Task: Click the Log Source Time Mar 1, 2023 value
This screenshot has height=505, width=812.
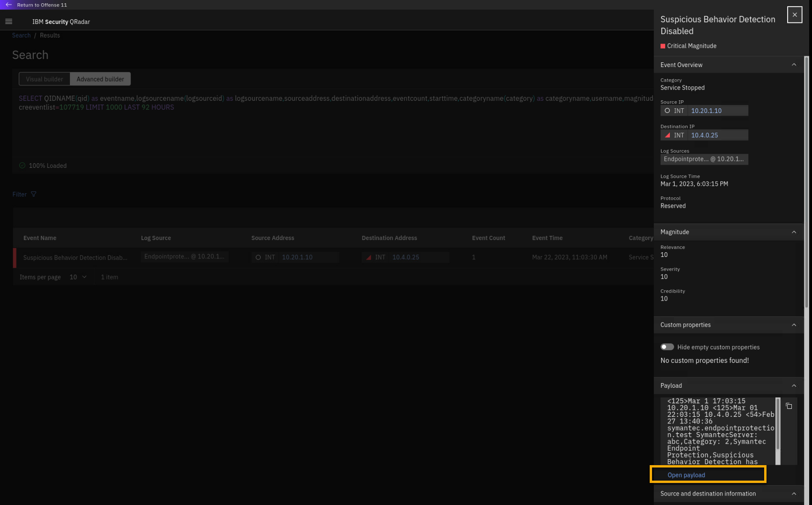Action: pyautogui.click(x=694, y=184)
